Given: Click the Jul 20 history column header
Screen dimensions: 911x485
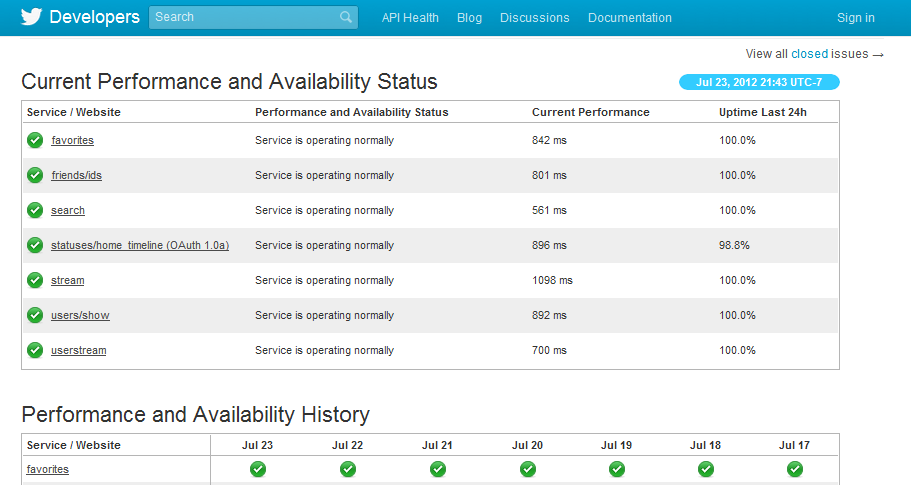Looking at the screenshot, I should pyautogui.click(x=527, y=445).
